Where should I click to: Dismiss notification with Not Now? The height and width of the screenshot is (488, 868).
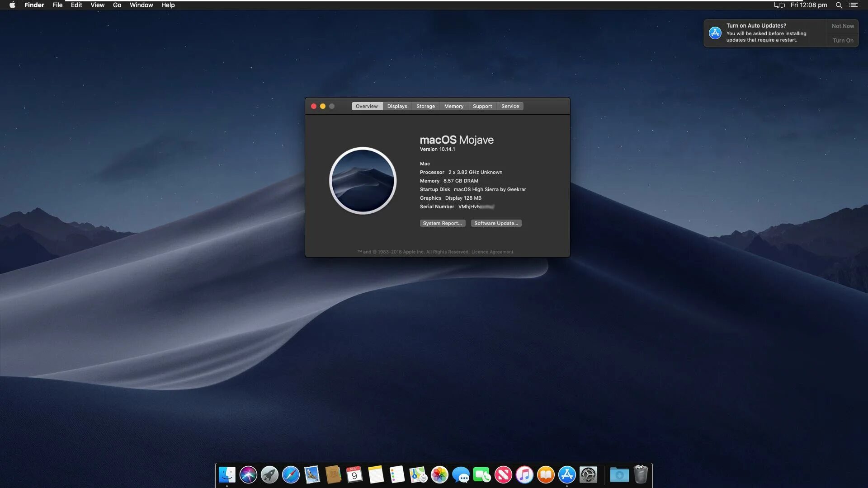(x=843, y=26)
